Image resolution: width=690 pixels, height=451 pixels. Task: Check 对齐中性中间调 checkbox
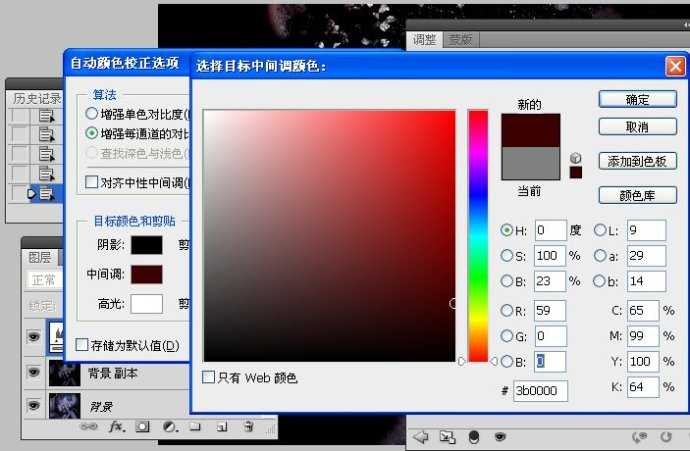tap(92, 182)
